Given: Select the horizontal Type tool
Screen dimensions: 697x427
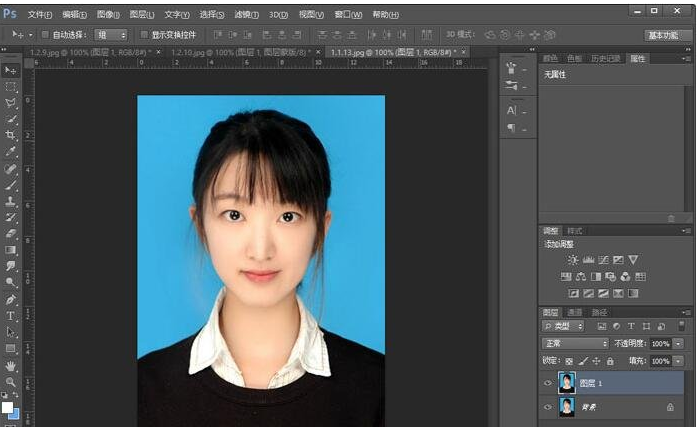Looking at the screenshot, I should pos(11,316).
